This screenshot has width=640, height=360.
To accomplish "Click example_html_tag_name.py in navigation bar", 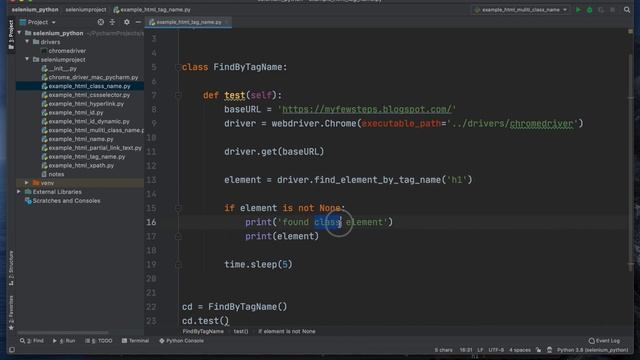I will 152,9.
